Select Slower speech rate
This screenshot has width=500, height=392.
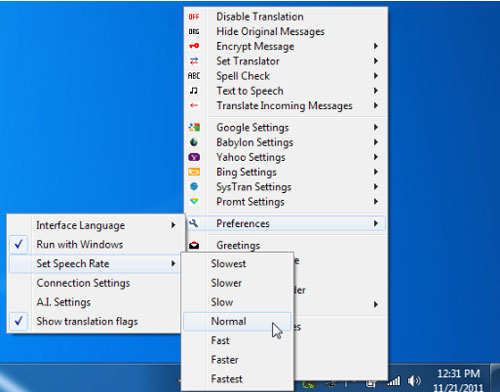click(237, 283)
